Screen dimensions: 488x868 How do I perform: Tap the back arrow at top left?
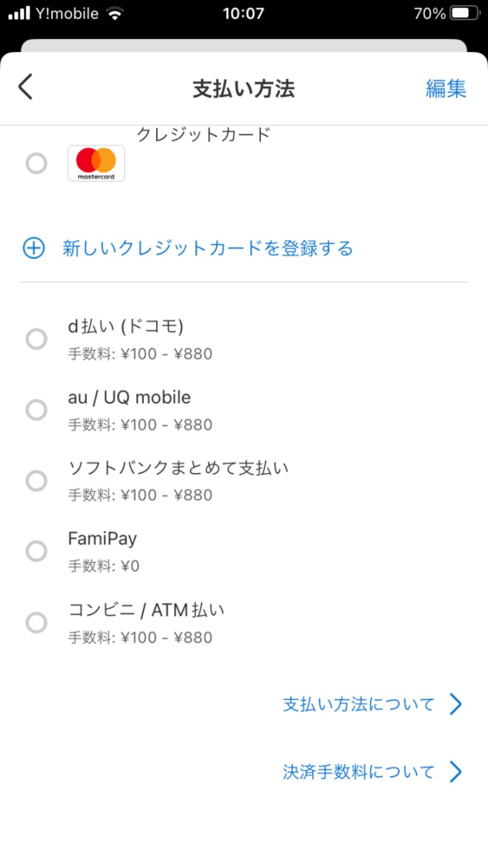pyautogui.click(x=24, y=87)
